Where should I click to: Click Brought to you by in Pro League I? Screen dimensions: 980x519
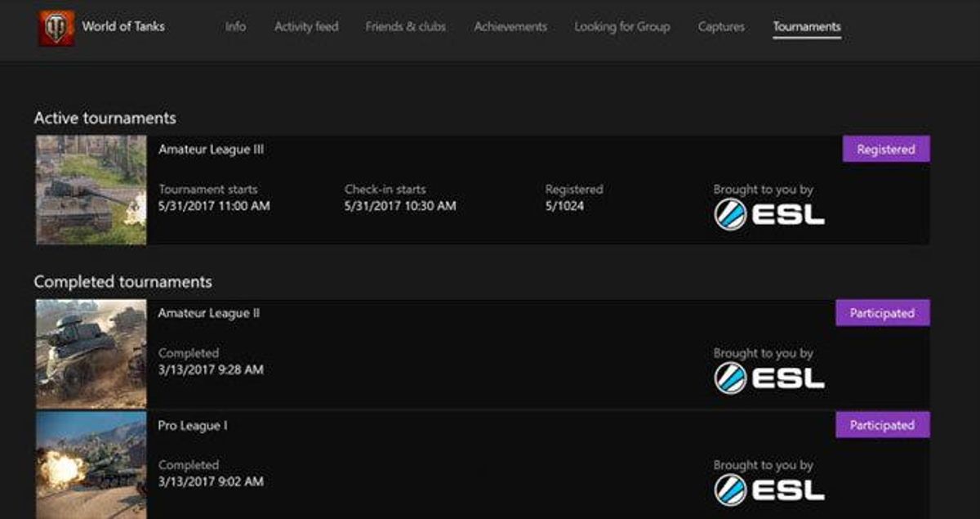coord(763,465)
